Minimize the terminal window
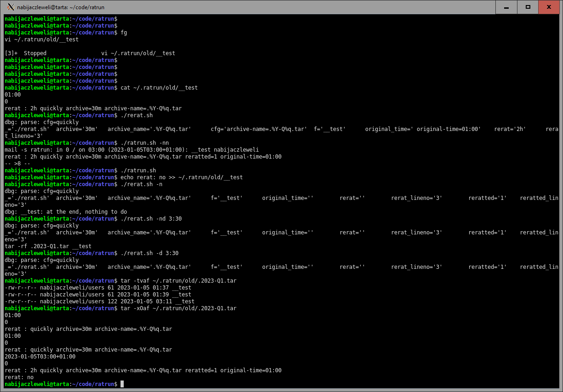563x392 pixels. pyautogui.click(x=506, y=7)
